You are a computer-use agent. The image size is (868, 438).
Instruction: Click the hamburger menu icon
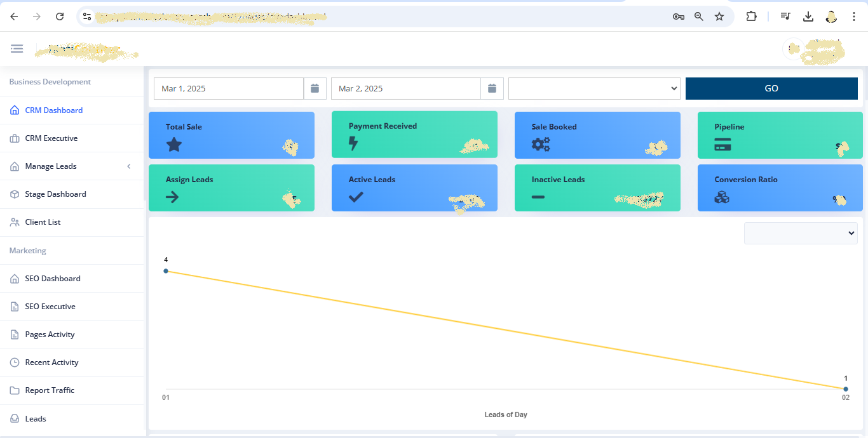pos(17,49)
